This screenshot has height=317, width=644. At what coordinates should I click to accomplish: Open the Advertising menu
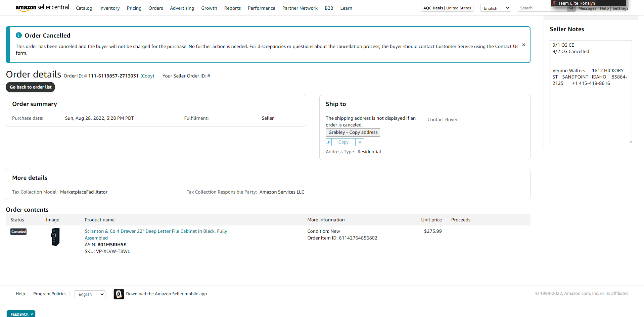[x=182, y=8]
